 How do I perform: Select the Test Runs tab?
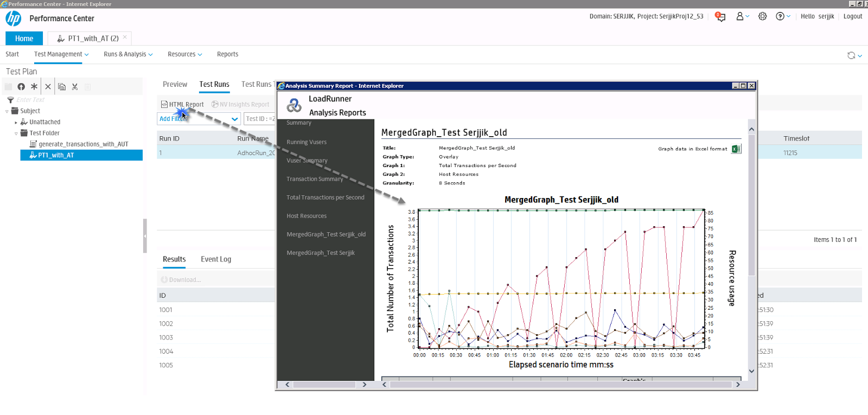214,84
